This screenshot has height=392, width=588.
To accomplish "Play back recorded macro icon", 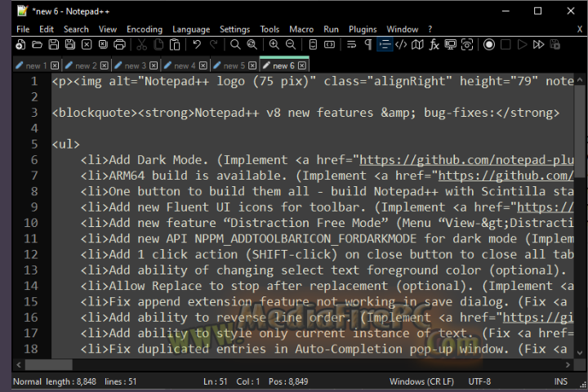I will (522, 45).
